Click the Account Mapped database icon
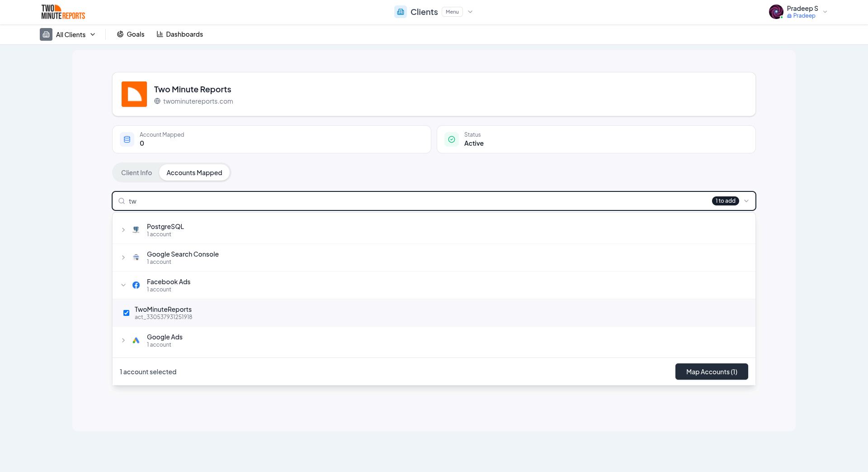Image resolution: width=868 pixels, height=472 pixels. coord(127,139)
